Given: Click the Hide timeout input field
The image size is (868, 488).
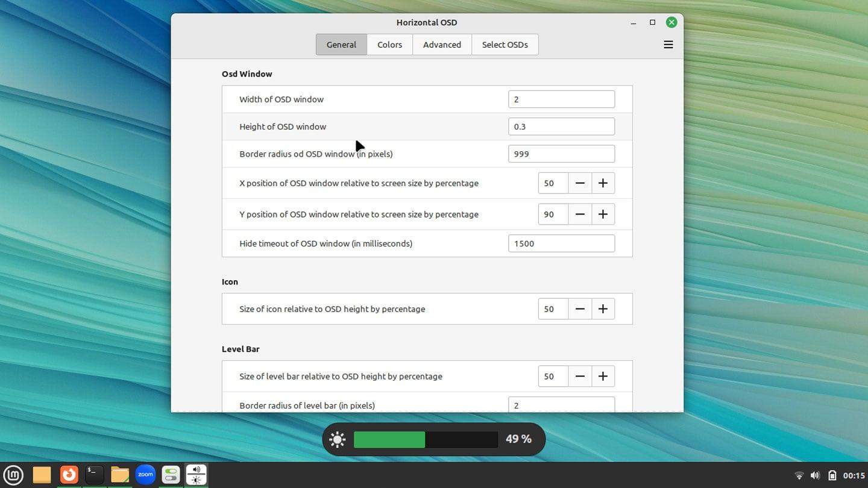Looking at the screenshot, I should click(561, 243).
